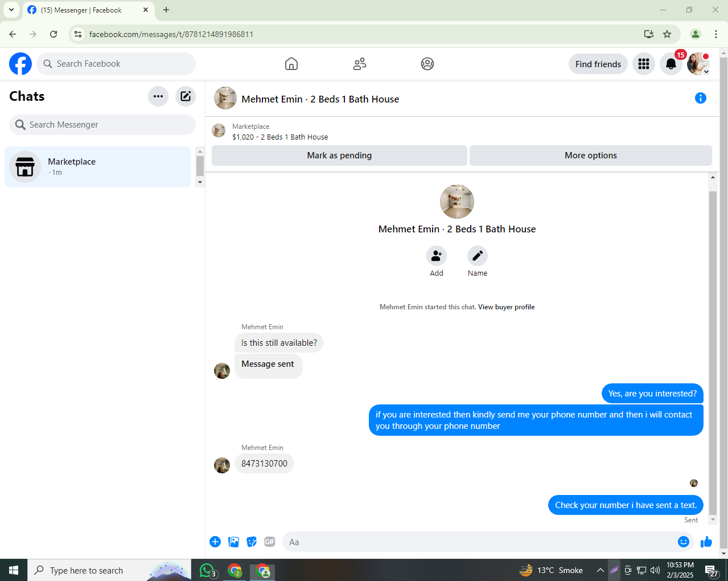Image resolution: width=728 pixels, height=581 pixels.
Task: Open the Facebook Home icon
Action: [x=291, y=64]
